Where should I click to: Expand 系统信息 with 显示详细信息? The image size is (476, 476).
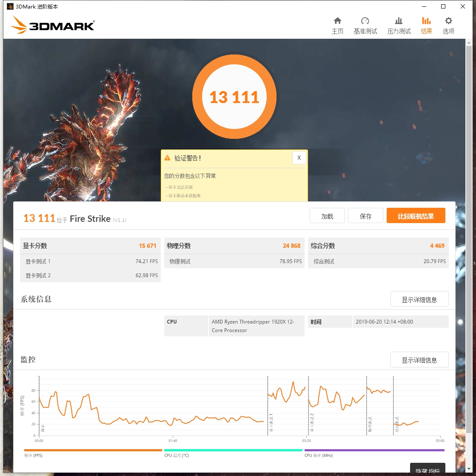click(419, 299)
